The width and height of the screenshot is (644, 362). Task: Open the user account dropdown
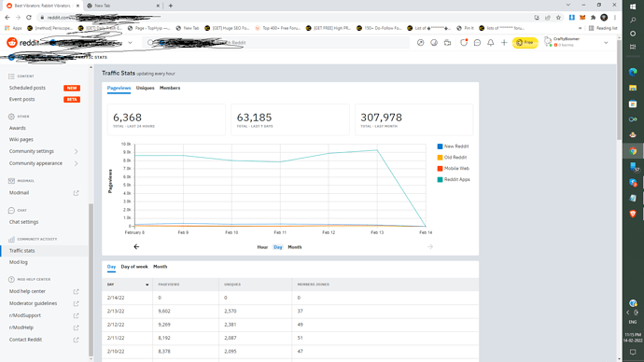tap(606, 43)
